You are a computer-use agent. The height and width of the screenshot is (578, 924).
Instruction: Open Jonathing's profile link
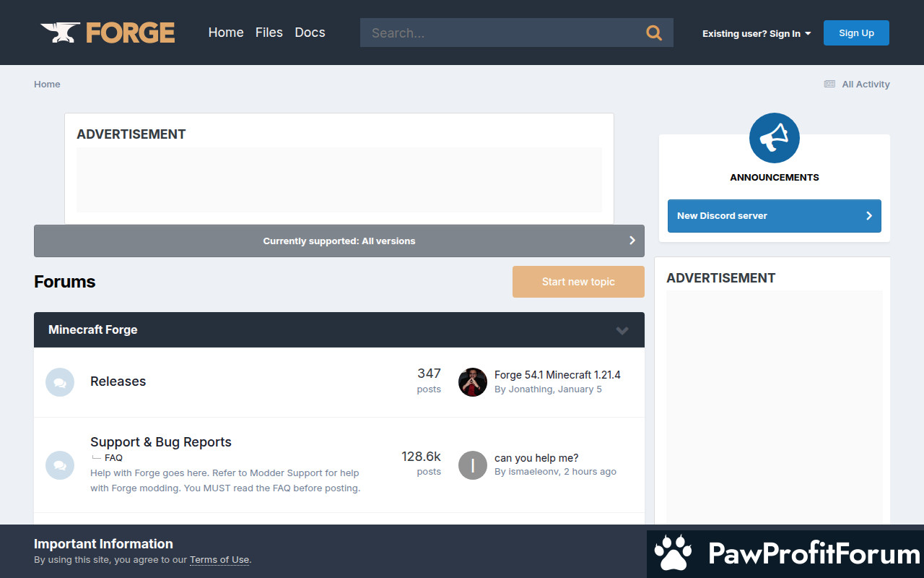tap(531, 389)
